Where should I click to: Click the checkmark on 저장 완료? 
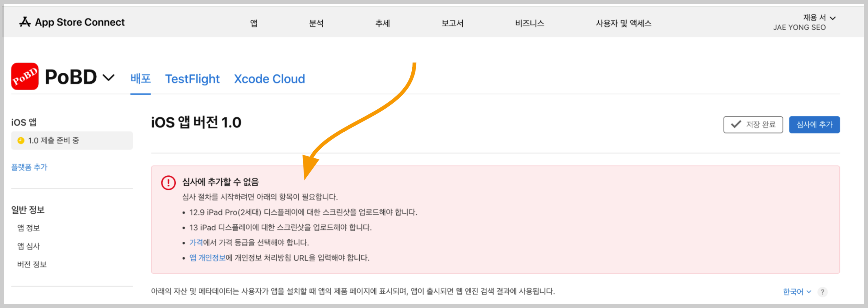click(736, 124)
